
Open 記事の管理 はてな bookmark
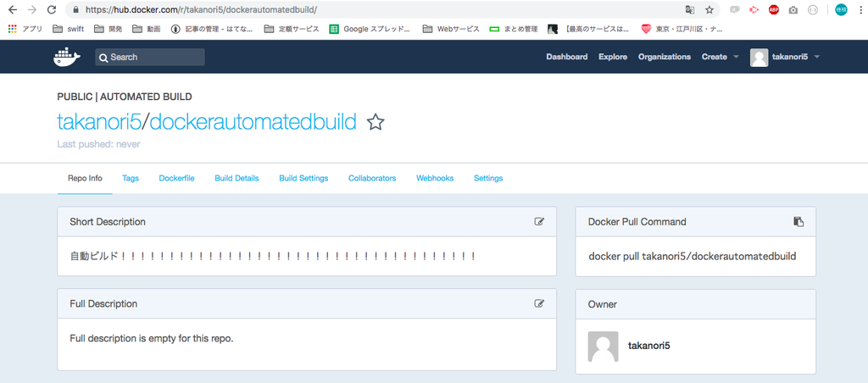[x=212, y=30]
